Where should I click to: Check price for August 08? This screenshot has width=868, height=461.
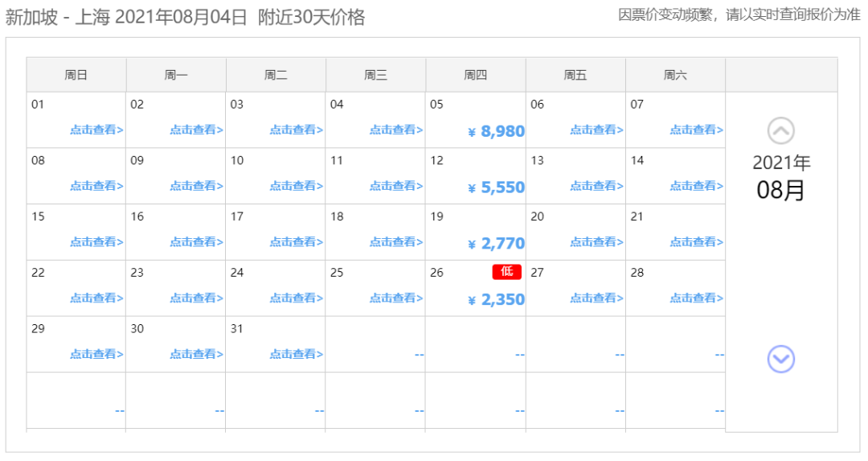[96, 186]
